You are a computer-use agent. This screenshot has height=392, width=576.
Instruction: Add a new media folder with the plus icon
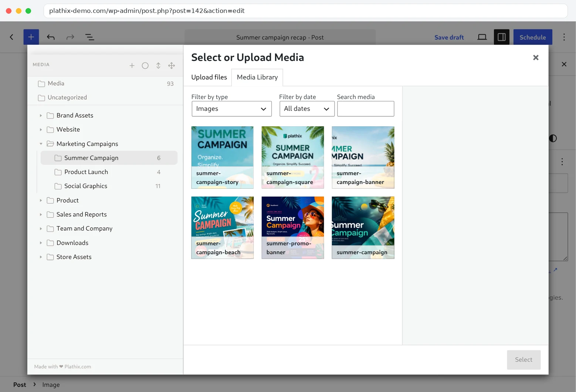coord(132,65)
